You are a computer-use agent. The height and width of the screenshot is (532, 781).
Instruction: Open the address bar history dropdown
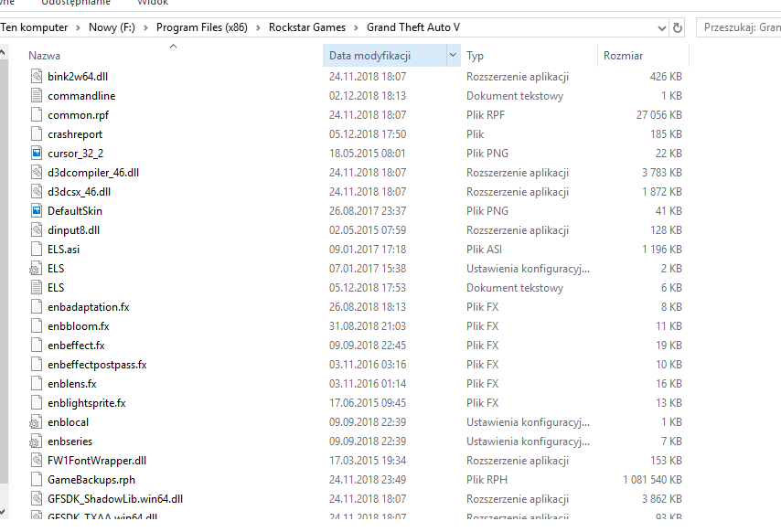[661, 27]
